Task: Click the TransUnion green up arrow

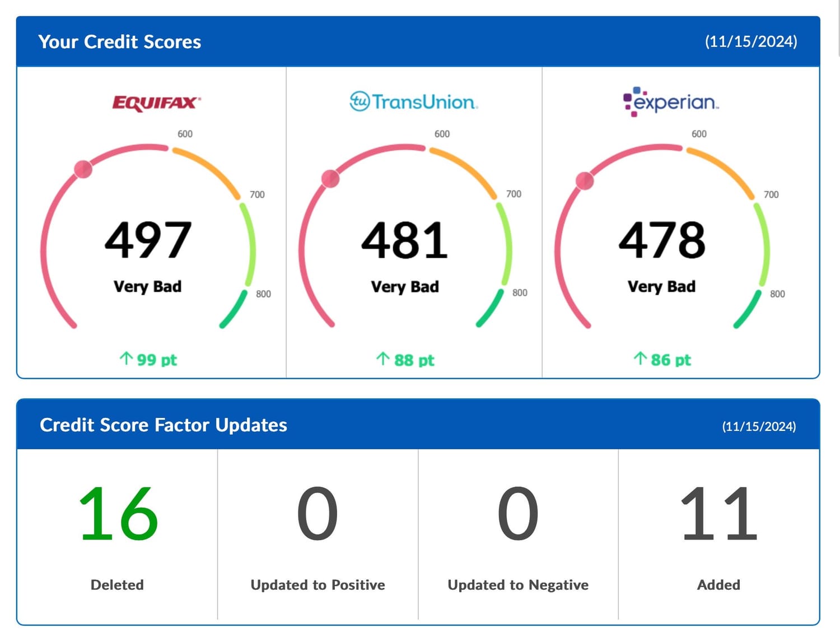Action: pos(382,359)
